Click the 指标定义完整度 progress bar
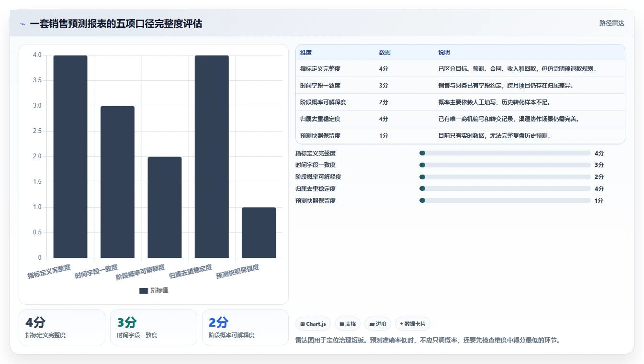Viewport: 644px width, 364px height. pyautogui.click(x=505, y=153)
